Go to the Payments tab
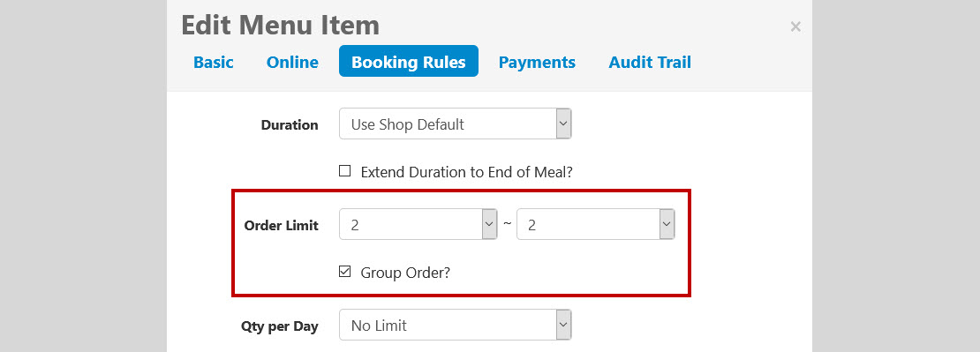This screenshot has width=980, height=352. tap(537, 62)
